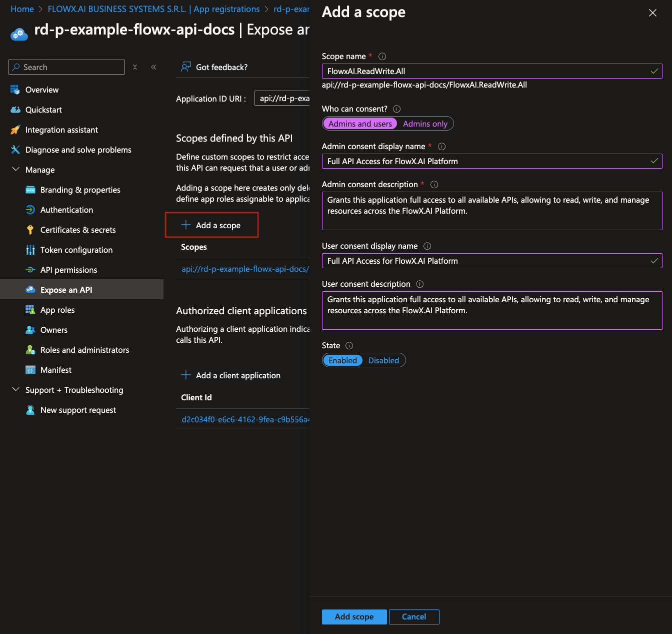Close the Add a scope panel
This screenshot has width=672, height=634.
[652, 13]
